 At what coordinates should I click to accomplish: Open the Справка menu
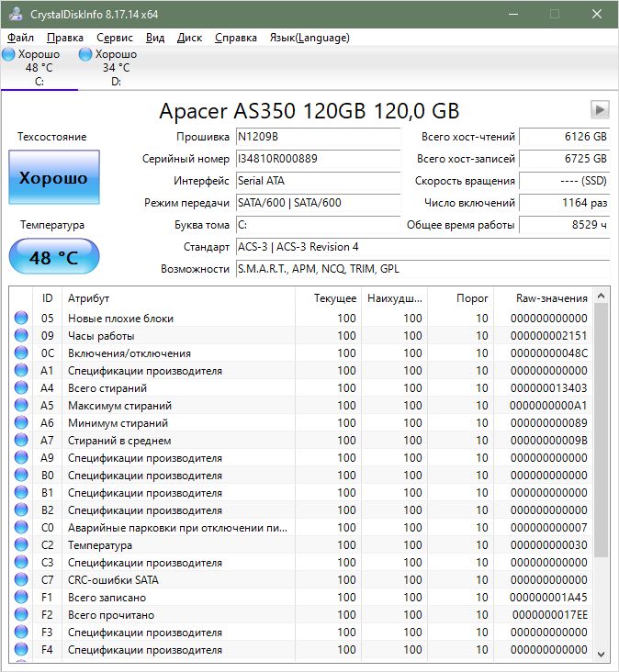coord(236,38)
